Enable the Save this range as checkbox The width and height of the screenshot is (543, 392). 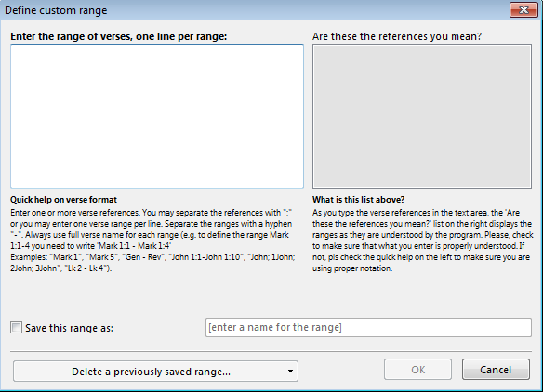(x=16, y=327)
